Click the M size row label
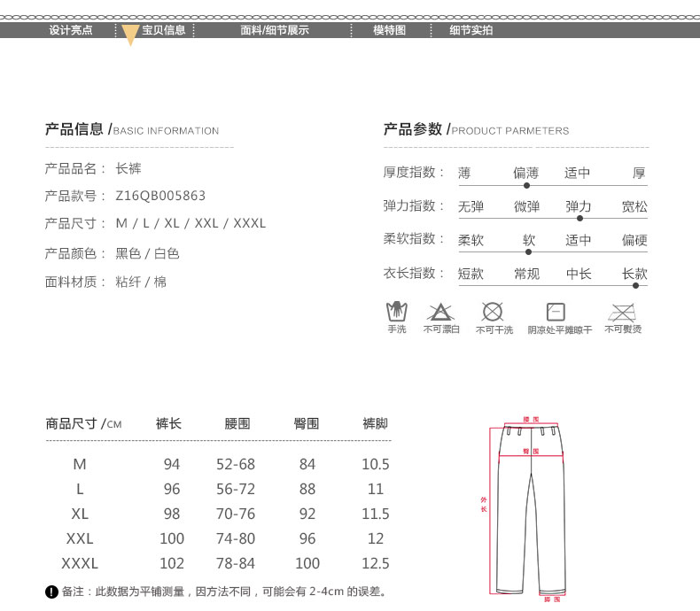 pyautogui.click(x=80, y=464)
